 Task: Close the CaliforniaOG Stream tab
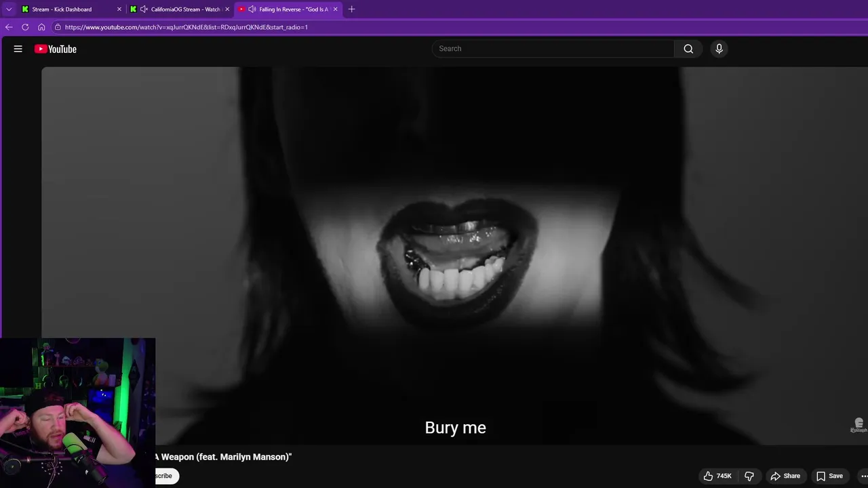tap(227, 9)
